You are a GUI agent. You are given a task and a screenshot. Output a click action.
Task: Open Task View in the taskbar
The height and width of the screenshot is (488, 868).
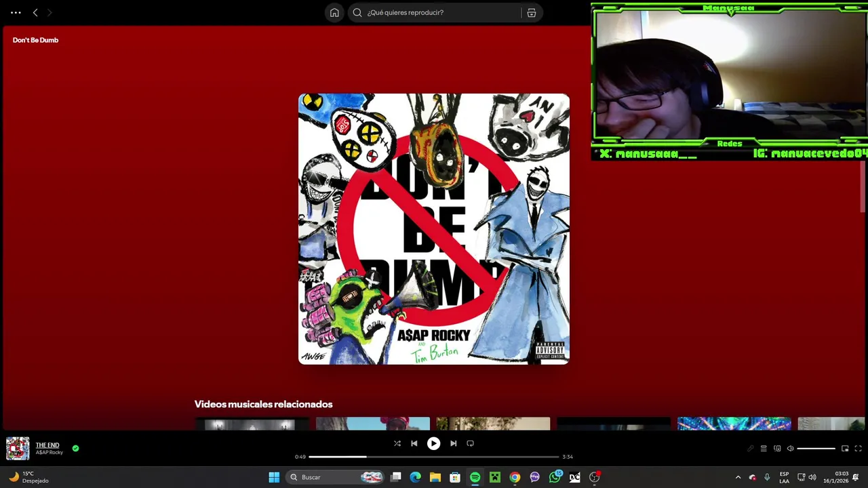(x=396, y=477)
